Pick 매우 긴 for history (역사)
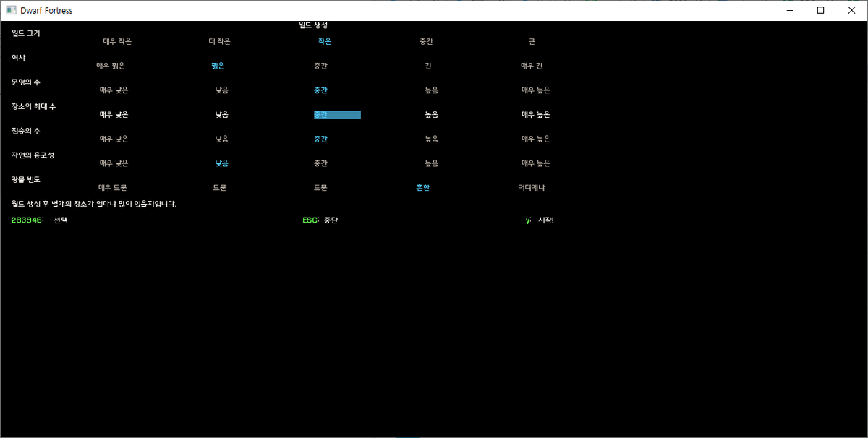This screenshot has width=868, height=438. 532,66
